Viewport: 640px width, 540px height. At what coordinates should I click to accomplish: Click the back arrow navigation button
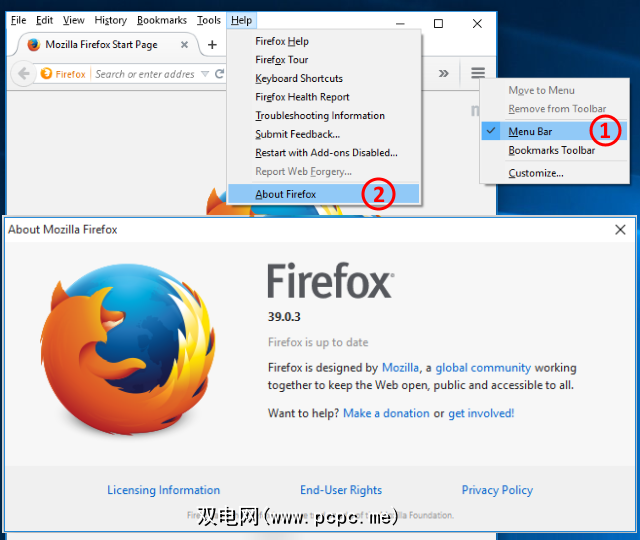click(24, 74)
